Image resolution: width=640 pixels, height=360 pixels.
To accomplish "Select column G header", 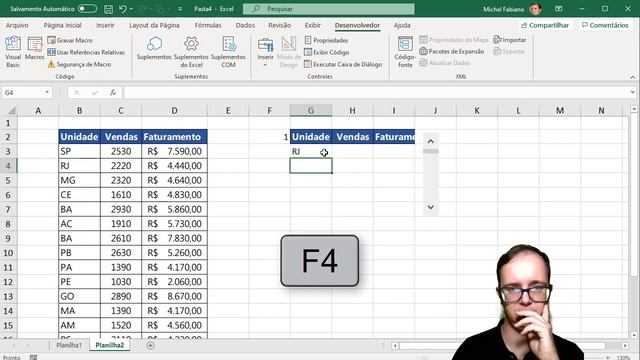I will click(x=311, y=111).
